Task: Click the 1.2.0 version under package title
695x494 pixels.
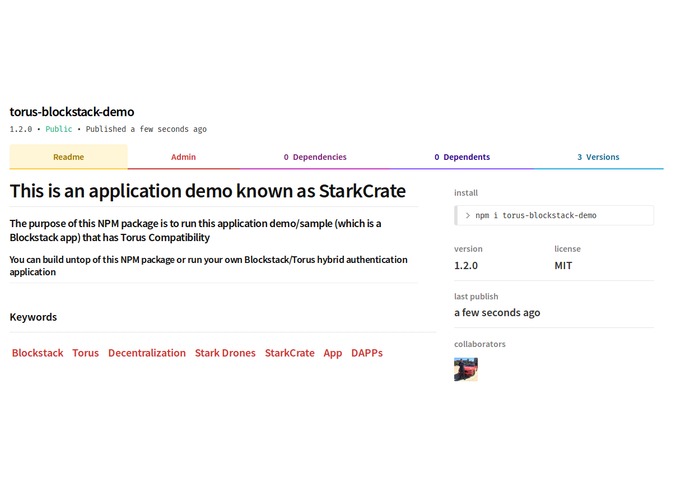Action: click(21, 129)
